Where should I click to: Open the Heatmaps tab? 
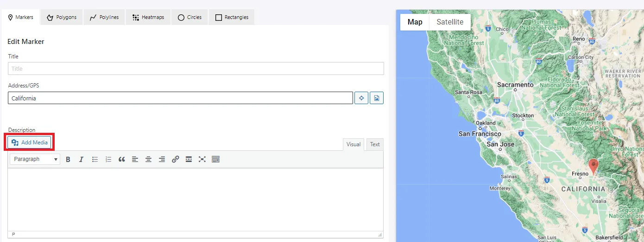coord(148,17)
